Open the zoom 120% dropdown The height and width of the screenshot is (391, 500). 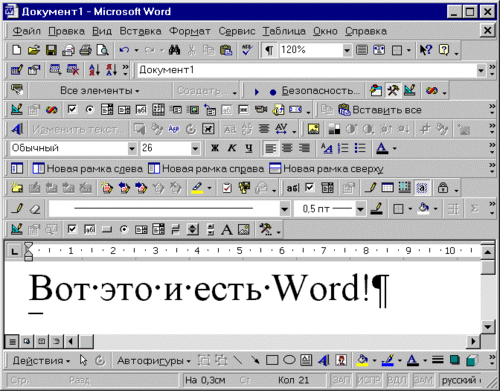[347, 50]
